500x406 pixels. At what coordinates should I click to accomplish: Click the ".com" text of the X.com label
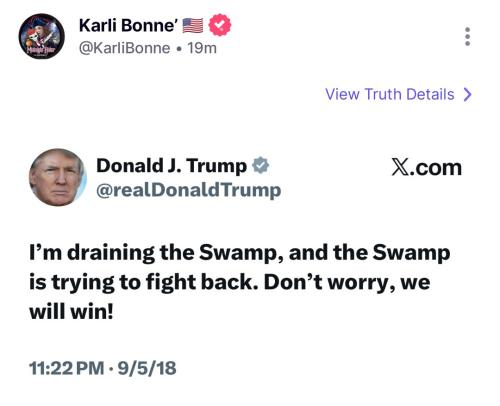click(x=436, y=168)
